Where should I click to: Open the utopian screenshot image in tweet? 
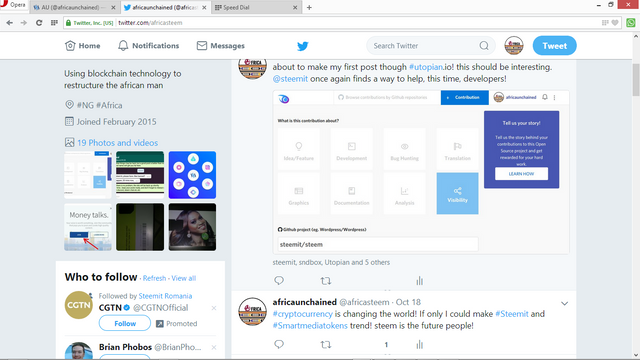tap(421, 172)
